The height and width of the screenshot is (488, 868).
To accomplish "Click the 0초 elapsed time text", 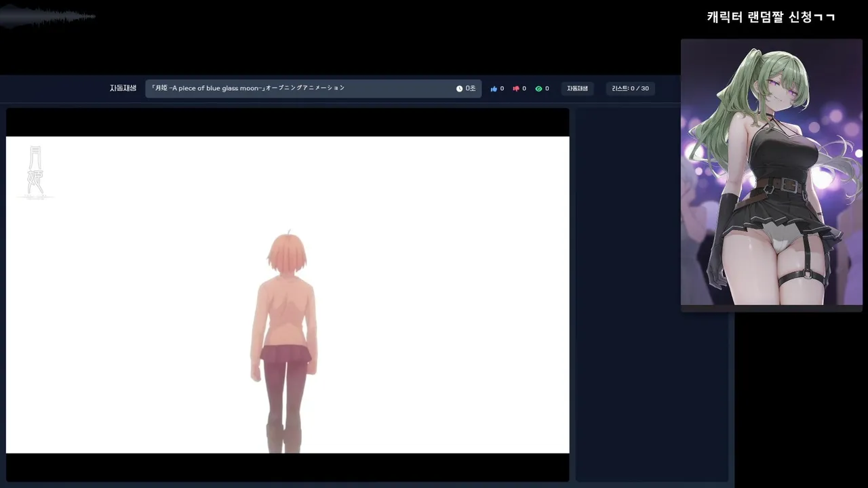I will coord(471,89).
